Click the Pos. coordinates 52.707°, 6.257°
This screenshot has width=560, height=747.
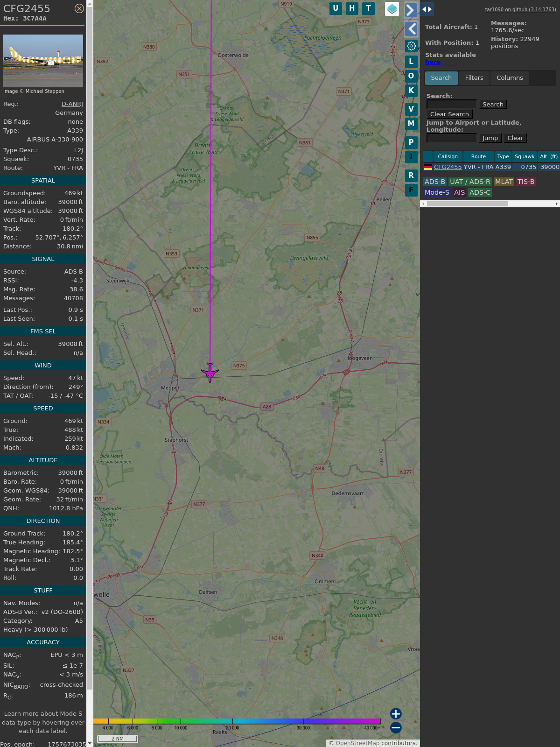(59, 238)
